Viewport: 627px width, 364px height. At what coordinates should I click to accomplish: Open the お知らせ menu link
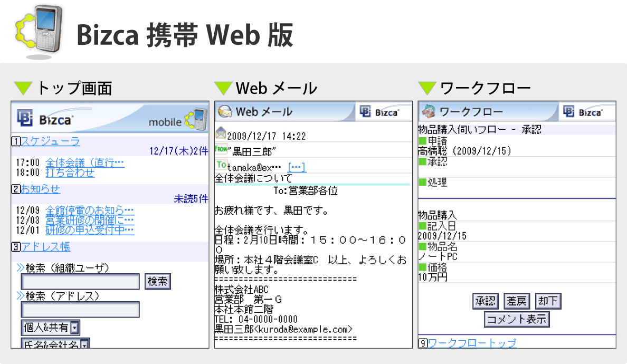tap(41, 188)
